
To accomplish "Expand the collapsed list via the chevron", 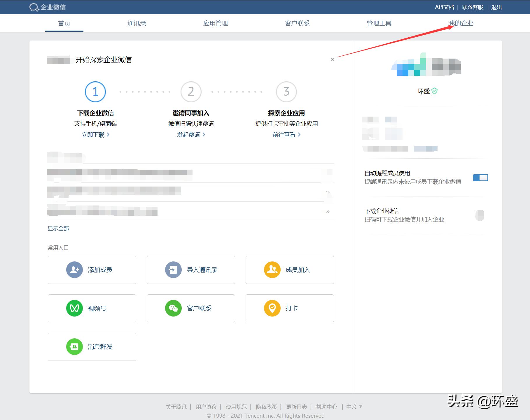I will [328, 212].
